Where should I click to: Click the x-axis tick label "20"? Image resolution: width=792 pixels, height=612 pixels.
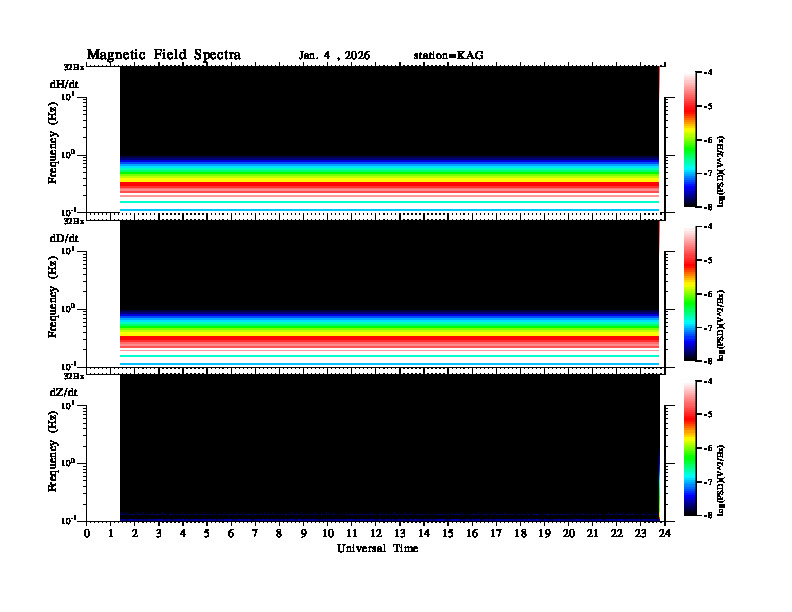(x=569, y=533)
